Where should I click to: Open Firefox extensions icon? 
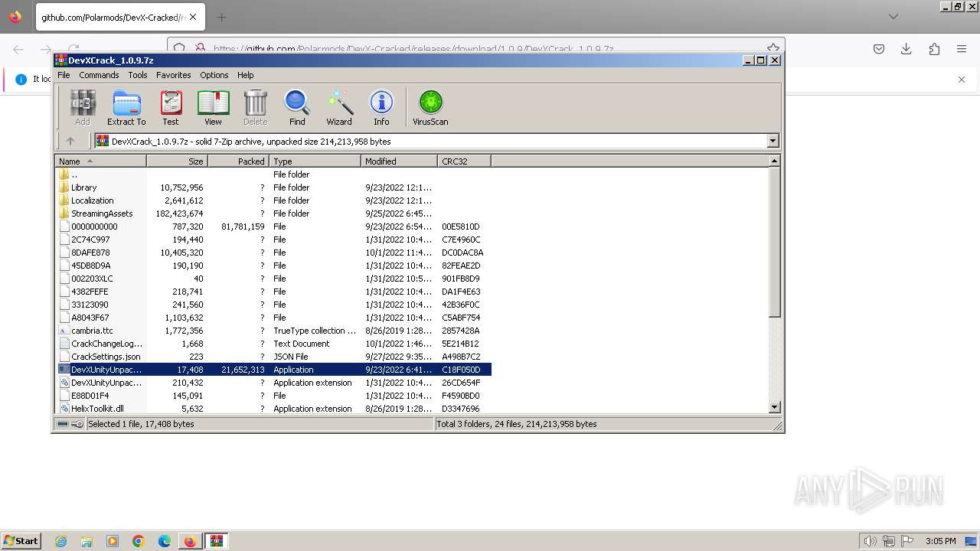(x=934, y=49)
